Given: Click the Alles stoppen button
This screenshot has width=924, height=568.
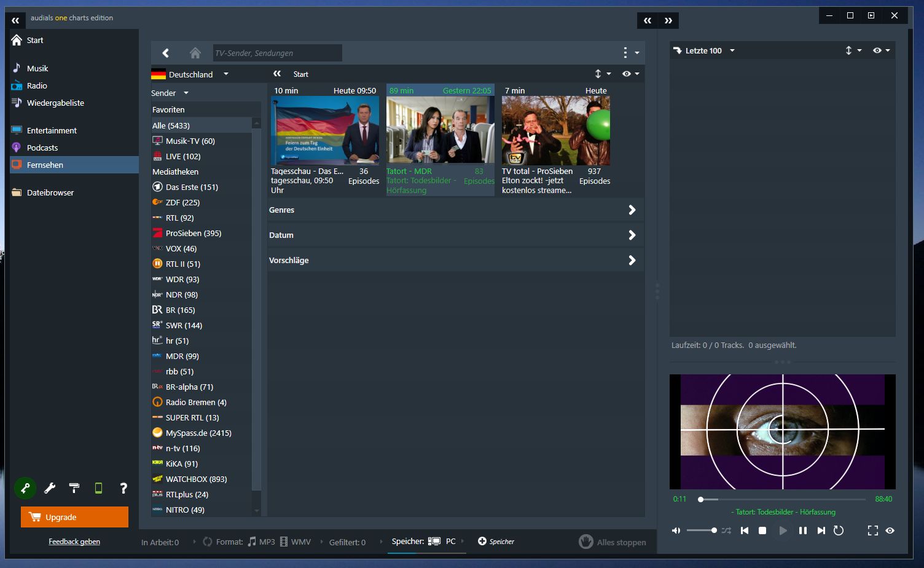Looking at the screenshot, I should (x=613, y=542).
